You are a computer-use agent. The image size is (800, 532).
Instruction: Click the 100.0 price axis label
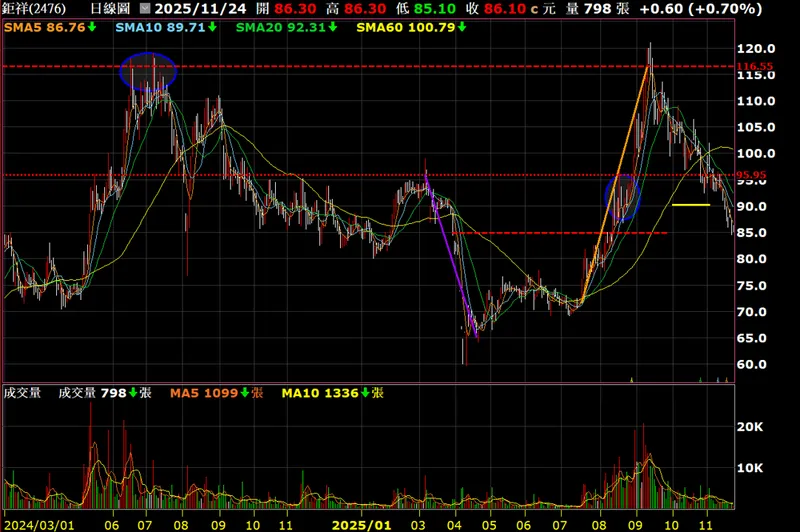pos(756,154)
